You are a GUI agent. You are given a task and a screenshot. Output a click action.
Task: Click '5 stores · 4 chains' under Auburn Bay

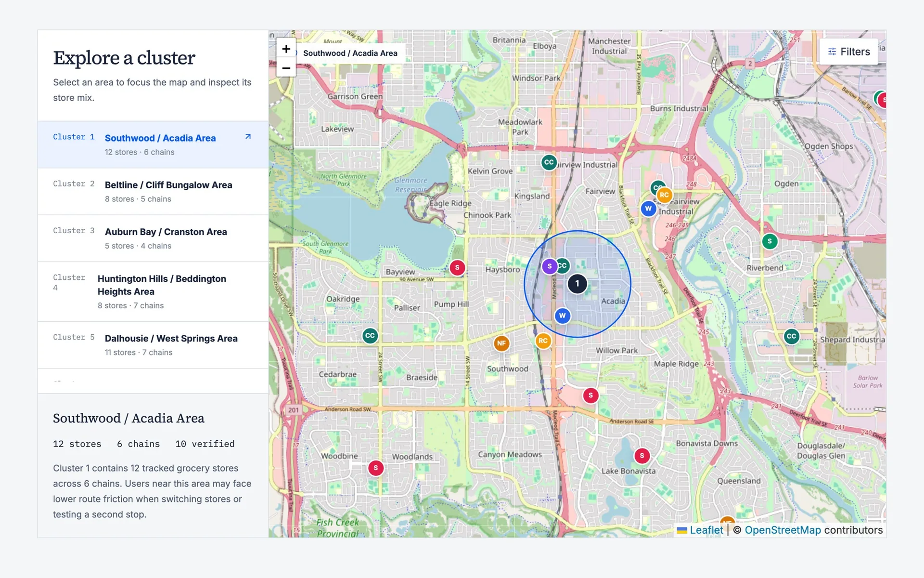pos(138,246)
